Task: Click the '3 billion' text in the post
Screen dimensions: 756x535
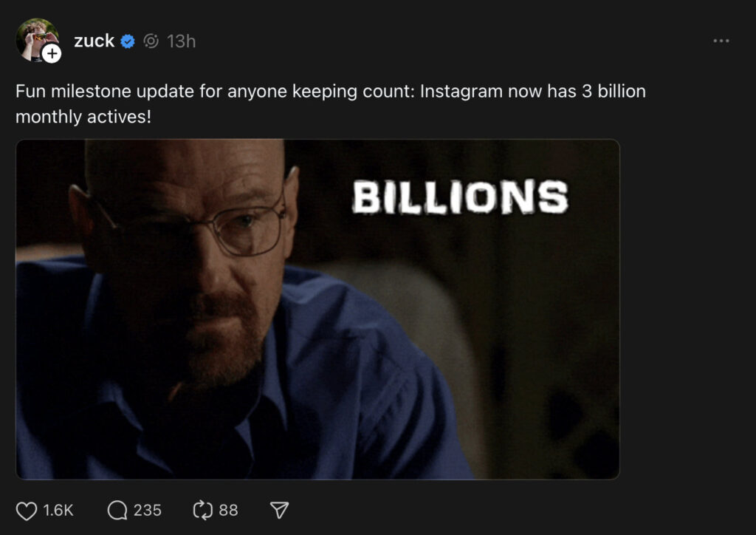Action: coord(619,92)
